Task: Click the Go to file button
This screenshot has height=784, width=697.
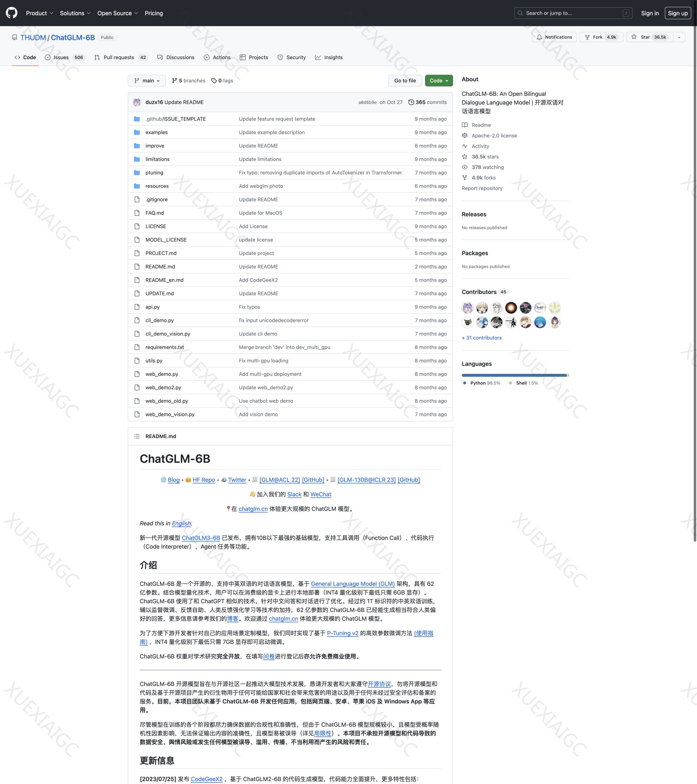Action: pyautogui.click(x=405, y=81)
